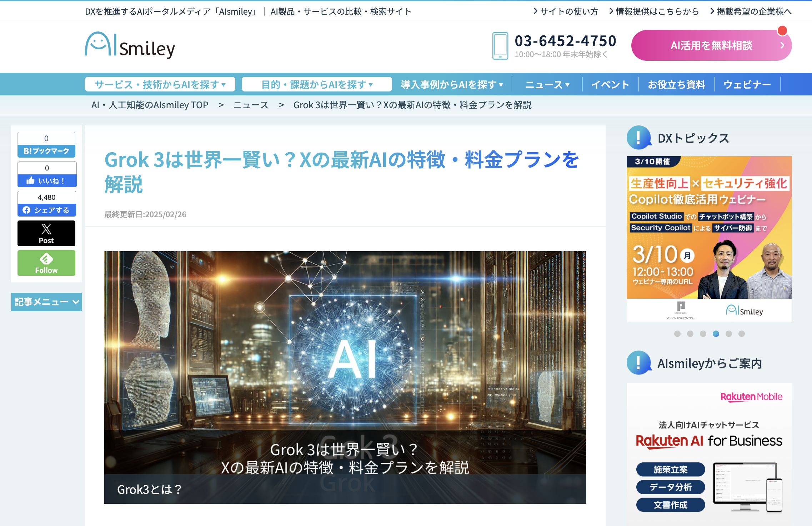Viewport: 812px width, 526px height.
Task: Click the arrow on AI活用を無料相談 button
Action: click(x=782, y=45)
